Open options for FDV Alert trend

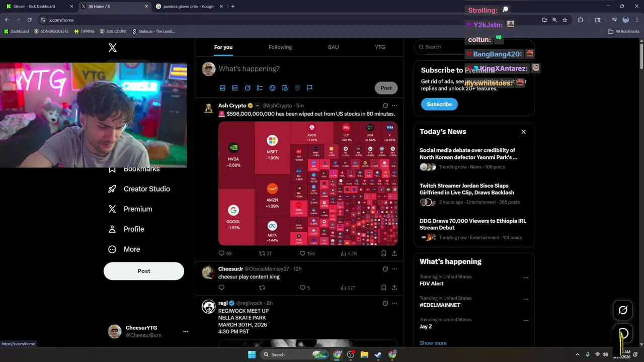pos(526,278)
